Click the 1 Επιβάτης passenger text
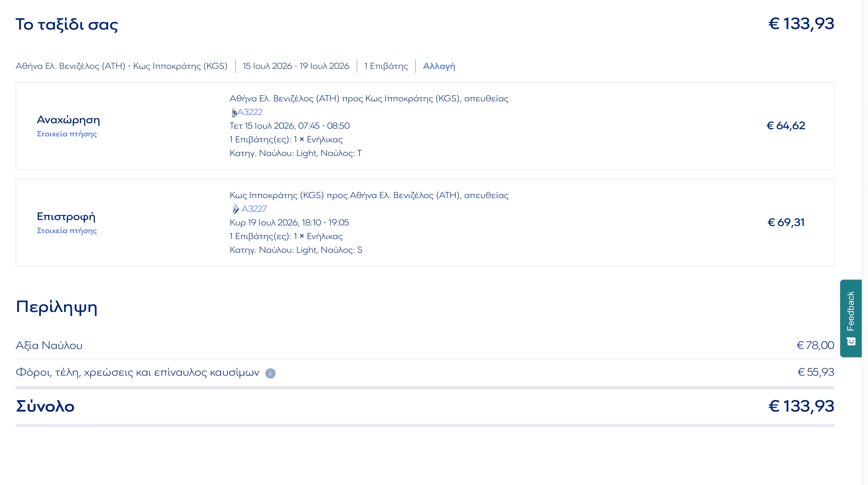This screenshot has width=868, height=485. click(386, 66)
